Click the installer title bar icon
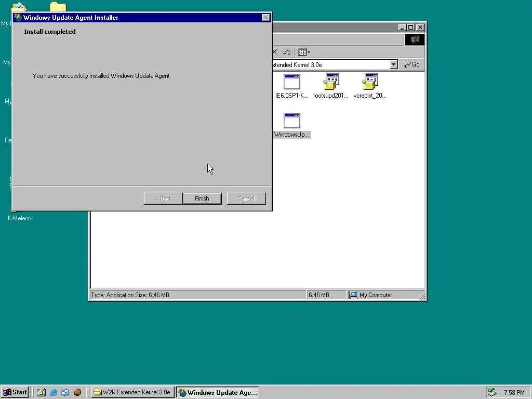Viewport: 532px width, 399px height. (x=18, y=17)
